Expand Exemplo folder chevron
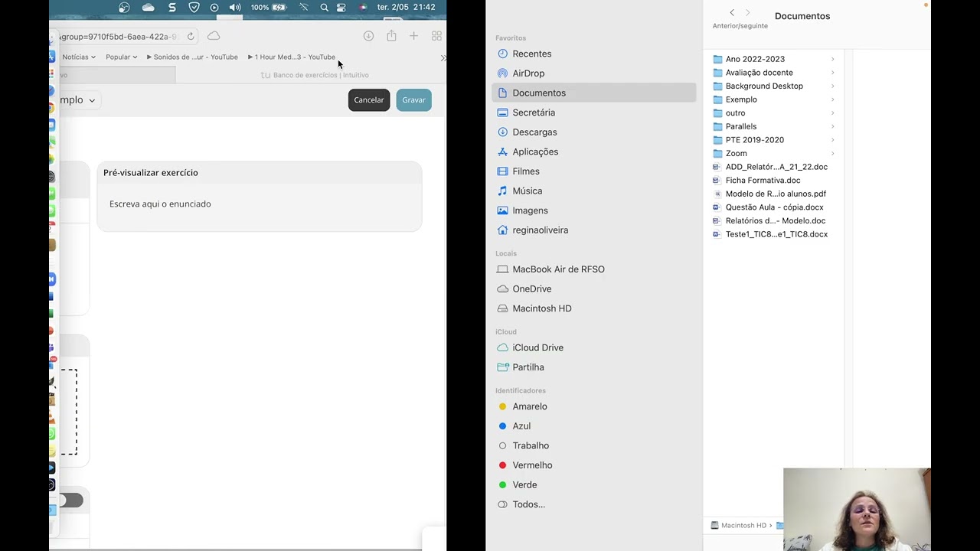Image resolution: width=980 pixels, height=551 pixels. 833,99
